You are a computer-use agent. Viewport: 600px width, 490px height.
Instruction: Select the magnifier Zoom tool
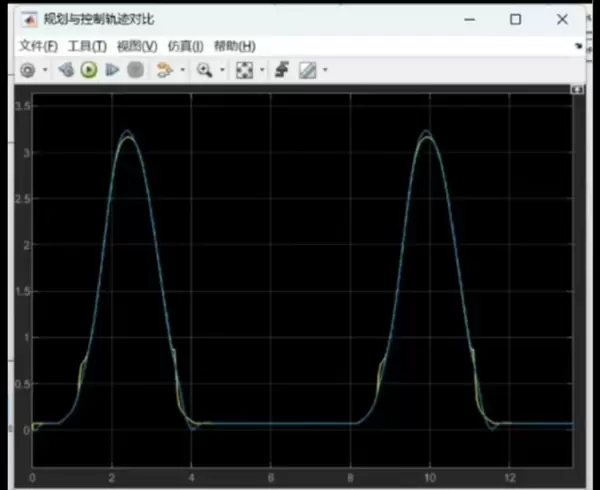204,70
